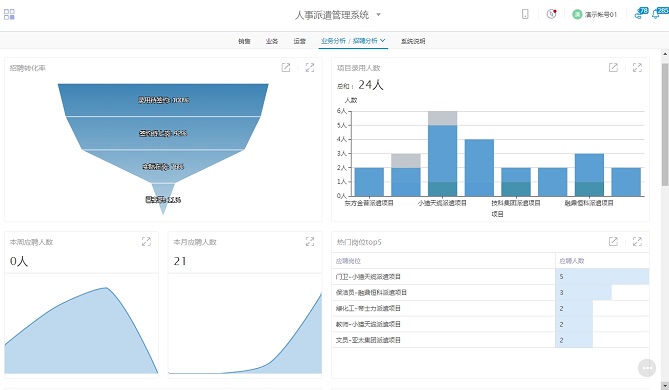This screenshot has height=390, width=669.
Task: Select the 绿化工 row in top5 table
Action: point(490,308)
